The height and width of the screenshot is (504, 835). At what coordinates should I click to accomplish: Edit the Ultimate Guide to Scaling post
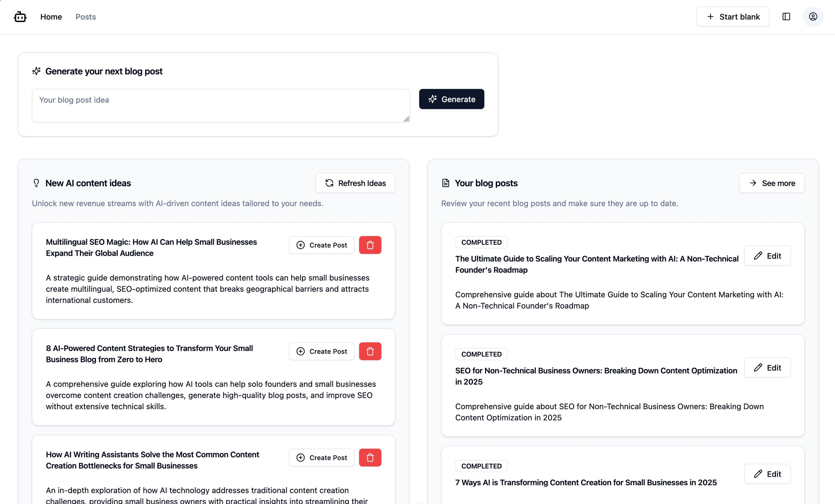[x=767, y=256]
